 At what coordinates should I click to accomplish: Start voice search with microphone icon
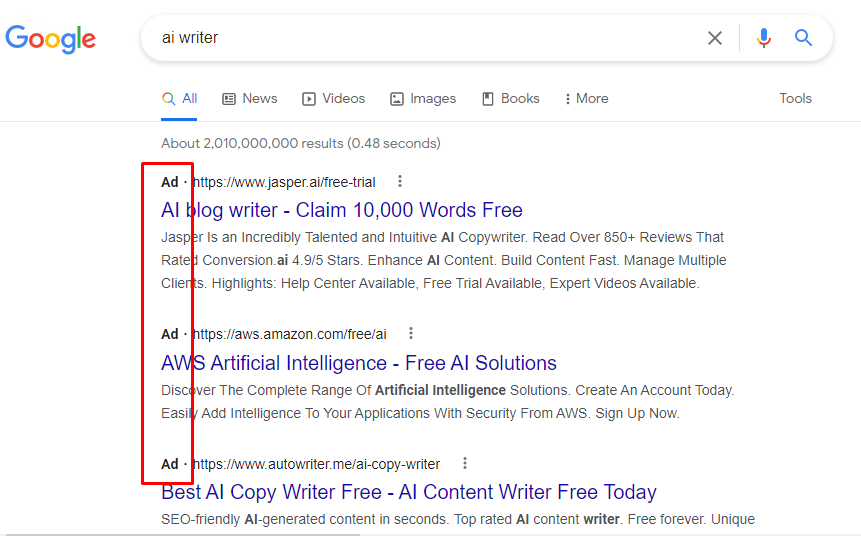click(x=763, y=38)
